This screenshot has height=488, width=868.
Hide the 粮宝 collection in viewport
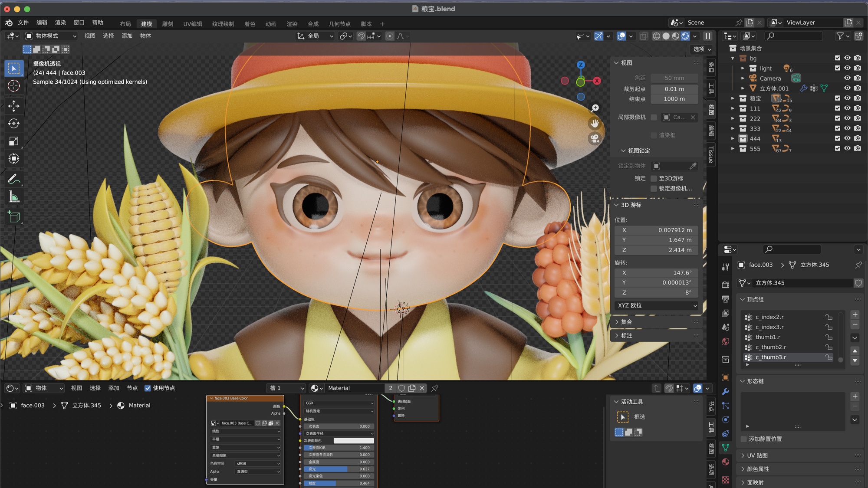(847, 98)
